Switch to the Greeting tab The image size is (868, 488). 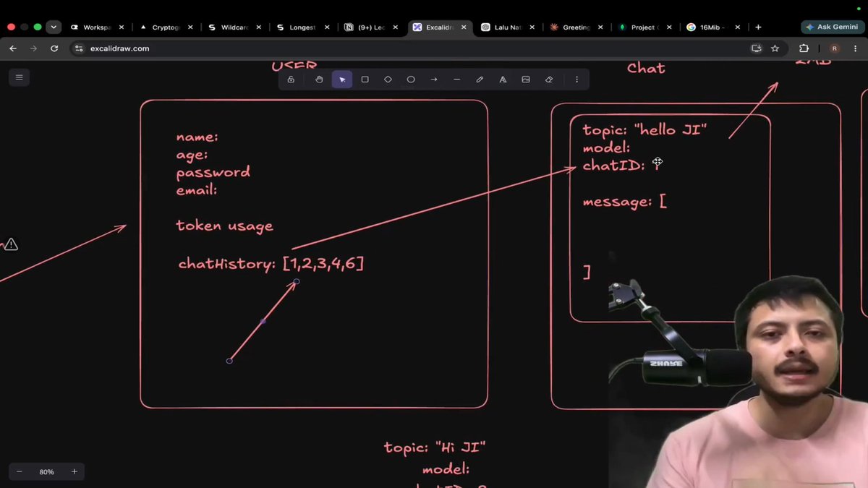576,27
